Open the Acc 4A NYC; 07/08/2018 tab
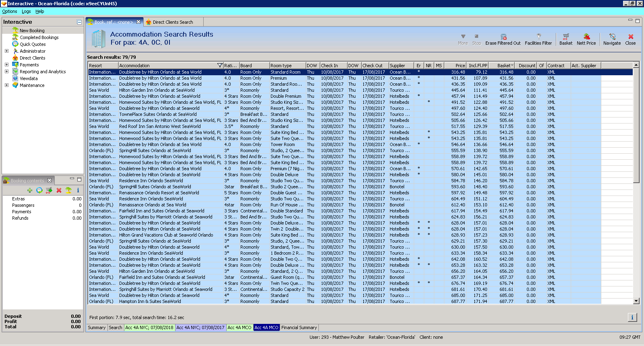 149,327
